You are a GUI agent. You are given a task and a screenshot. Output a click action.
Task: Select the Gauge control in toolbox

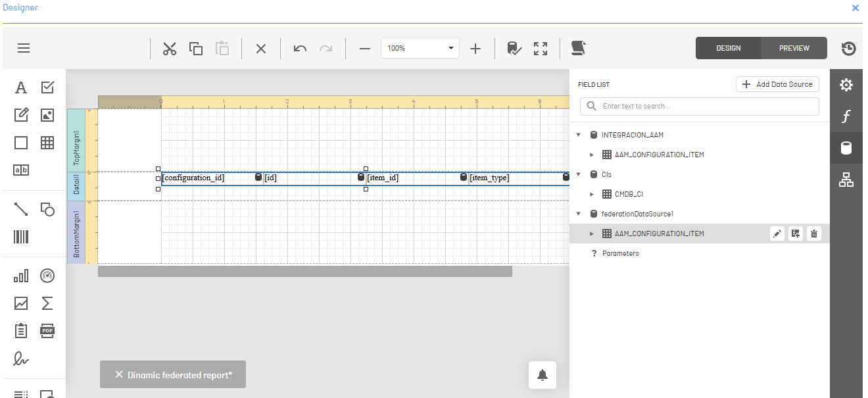(x=47, y=275)
